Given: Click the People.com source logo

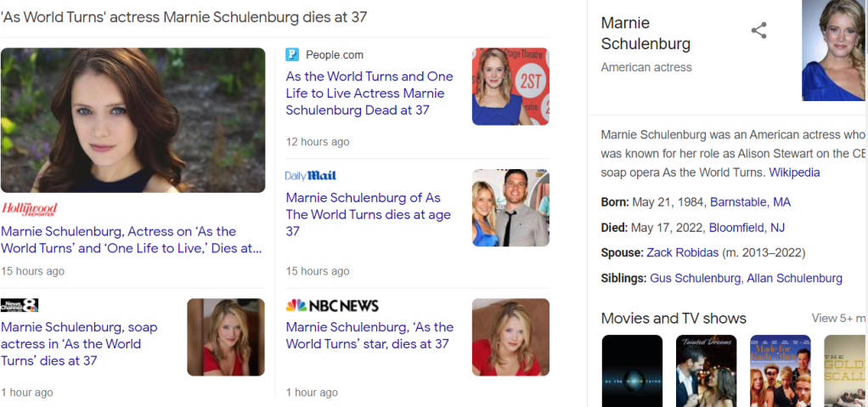Looking at the screenshot, I should tap(292, 55).
